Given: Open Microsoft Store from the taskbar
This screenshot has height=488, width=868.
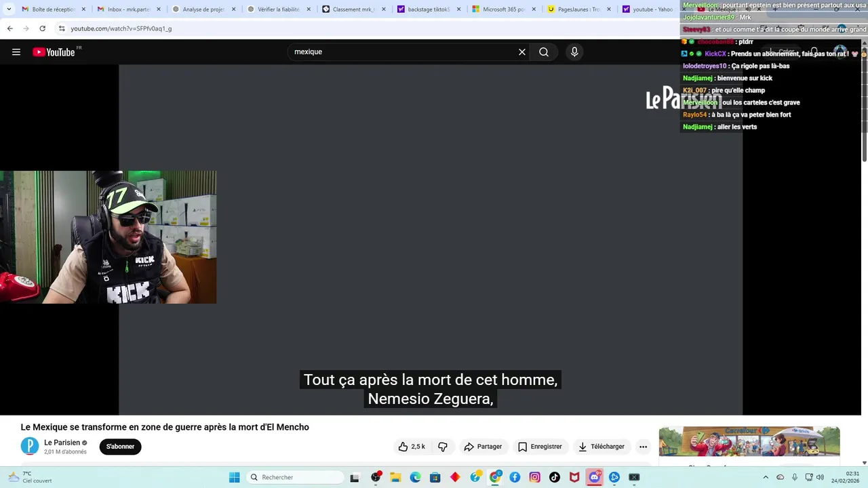Looking at the screenshot, I should 435,477.
